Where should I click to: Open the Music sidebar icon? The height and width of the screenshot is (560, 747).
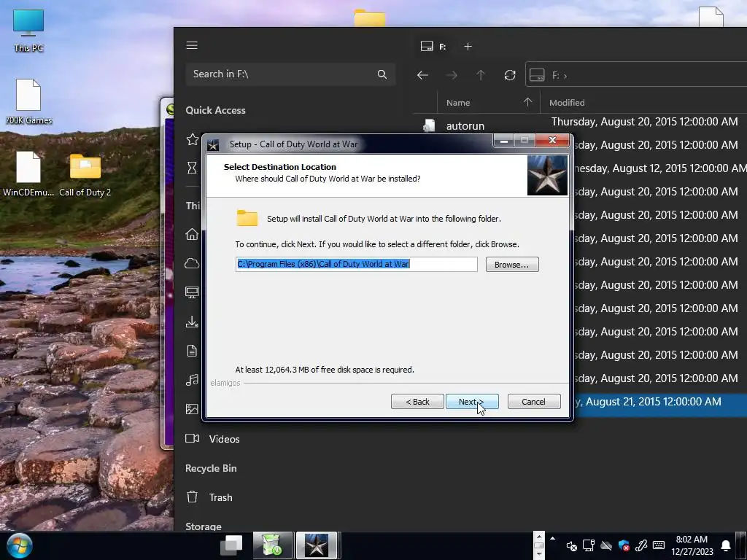[x=192, y=379]
